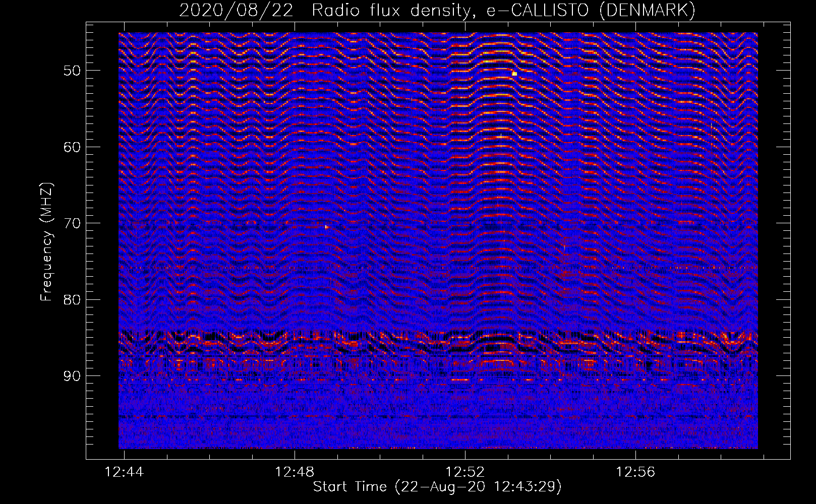Viewport: 816px width, 504px height.
Task: Select the 70 frequency tick label
Action: [x=72, y=223]
